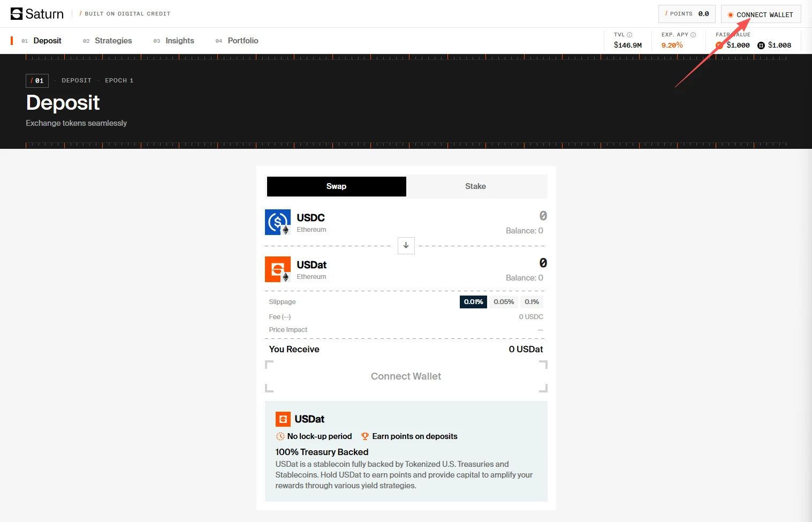812x522 pixels.
Task: Click the USDat token icon in swap form
Action: [x=278, y=269]
